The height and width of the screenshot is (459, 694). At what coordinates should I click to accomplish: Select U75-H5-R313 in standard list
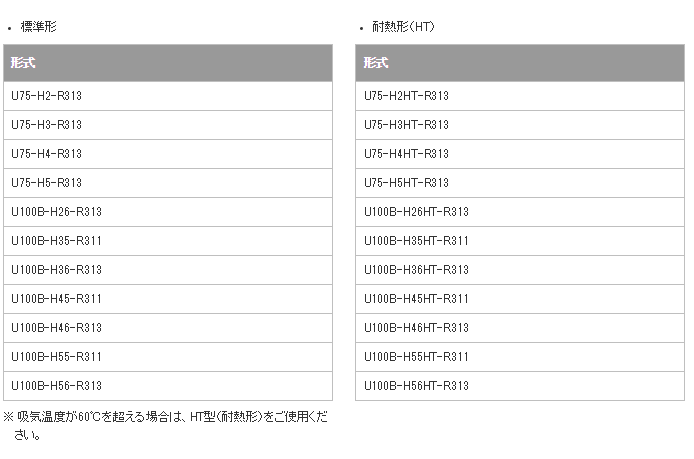tap(46, 183)
